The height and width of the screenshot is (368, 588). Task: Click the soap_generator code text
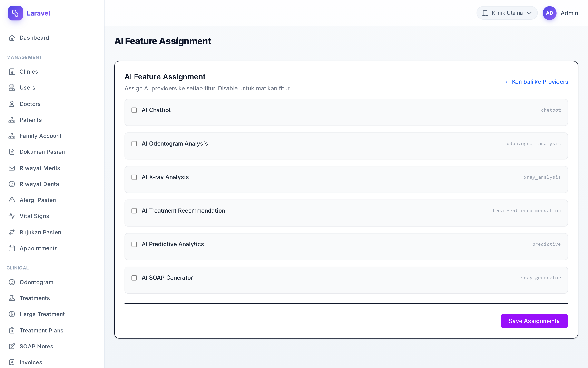coord(541,278)
